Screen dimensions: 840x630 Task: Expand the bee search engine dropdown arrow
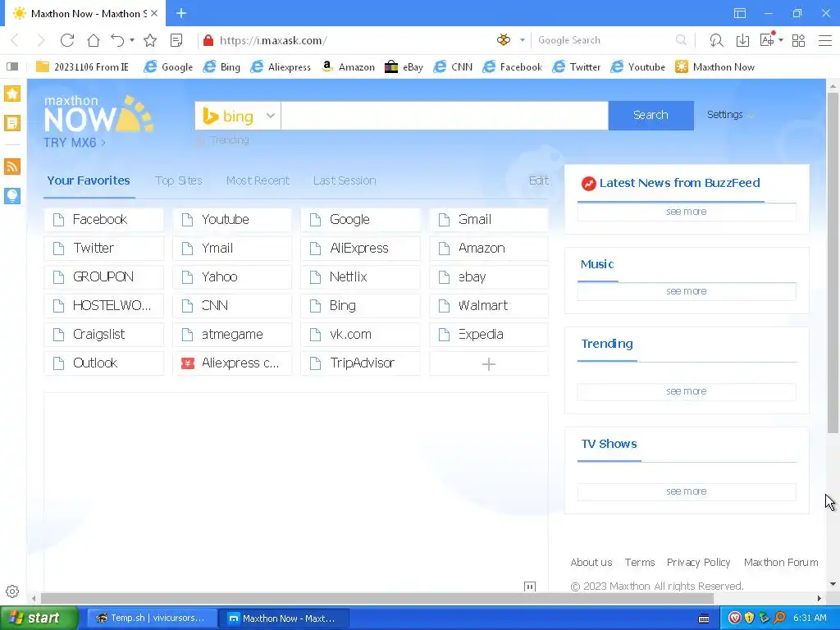(523, 40)
